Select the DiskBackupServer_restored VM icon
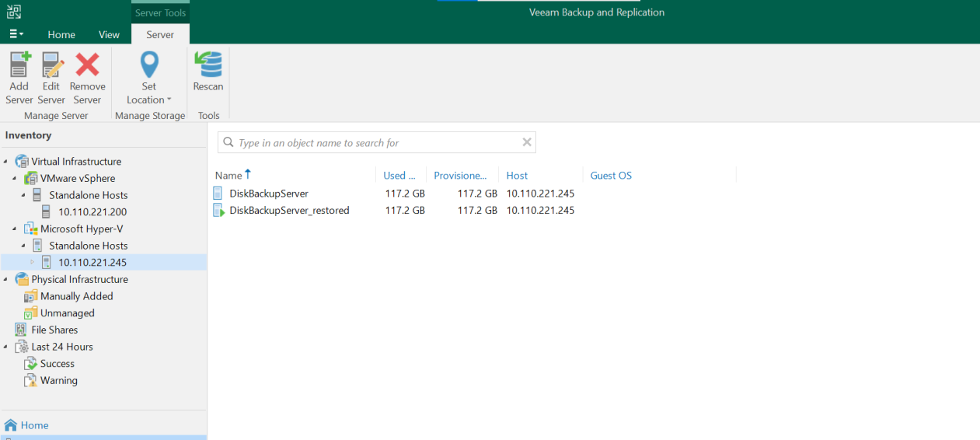This screenshot has height=440, width=980. point(218,210)
